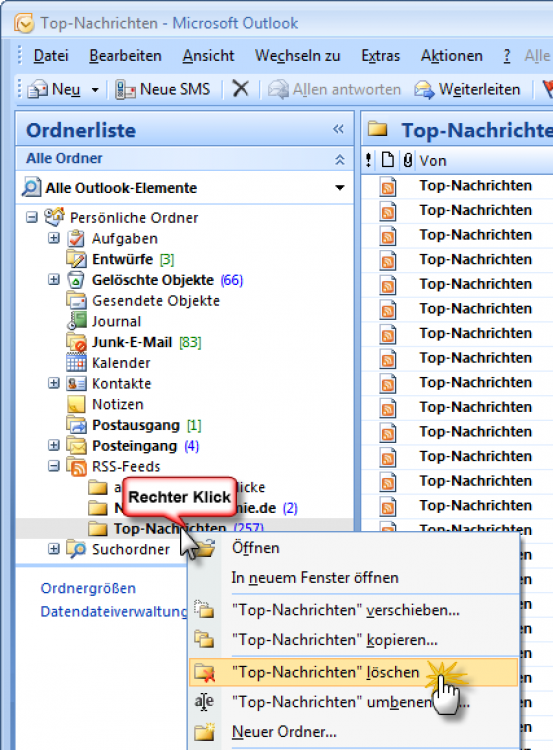This screenshot has width=553, height=750.
Task: Open the Datei menu
Action: coord(51,56)
